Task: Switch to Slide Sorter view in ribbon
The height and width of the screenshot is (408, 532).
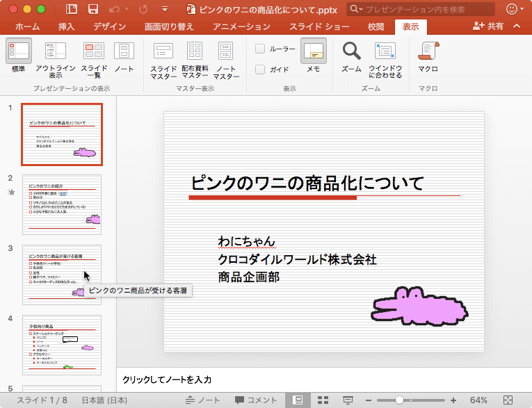Action: point(94,51)
